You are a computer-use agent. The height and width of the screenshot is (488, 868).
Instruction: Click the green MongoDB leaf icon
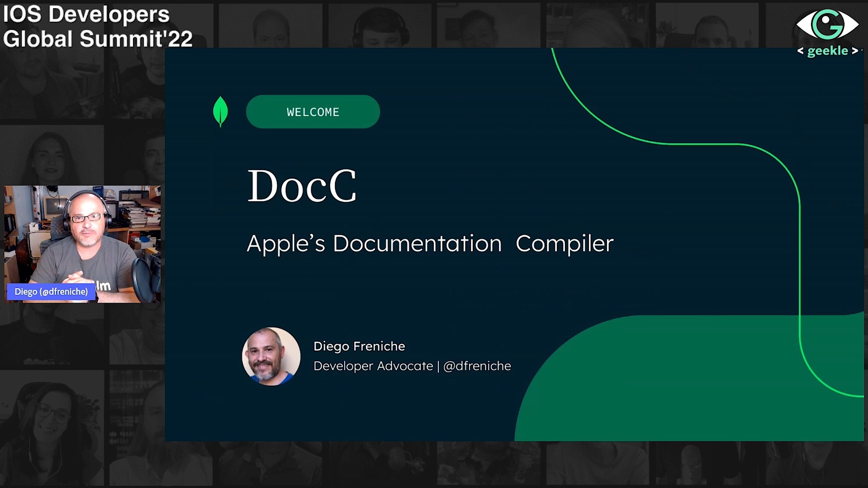pos(220,112)
